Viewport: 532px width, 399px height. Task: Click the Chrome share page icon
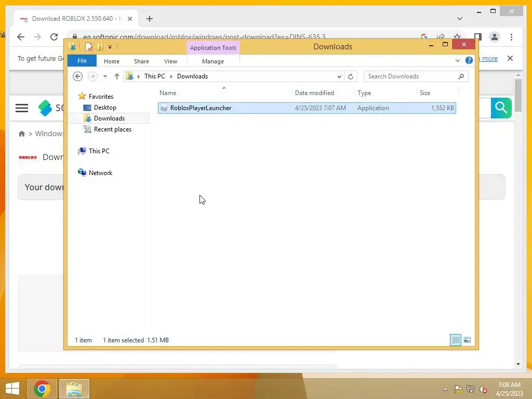(441, 37)
